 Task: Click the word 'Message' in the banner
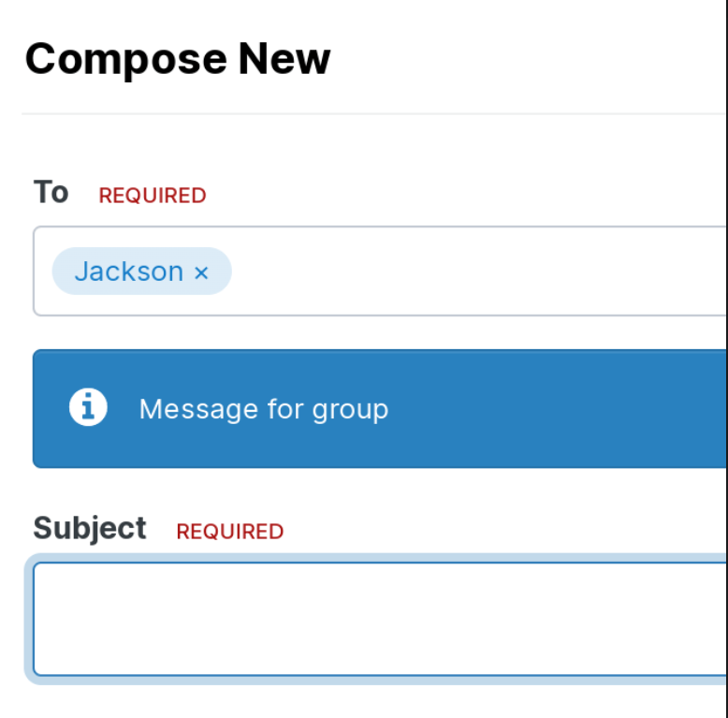point(198,409)
